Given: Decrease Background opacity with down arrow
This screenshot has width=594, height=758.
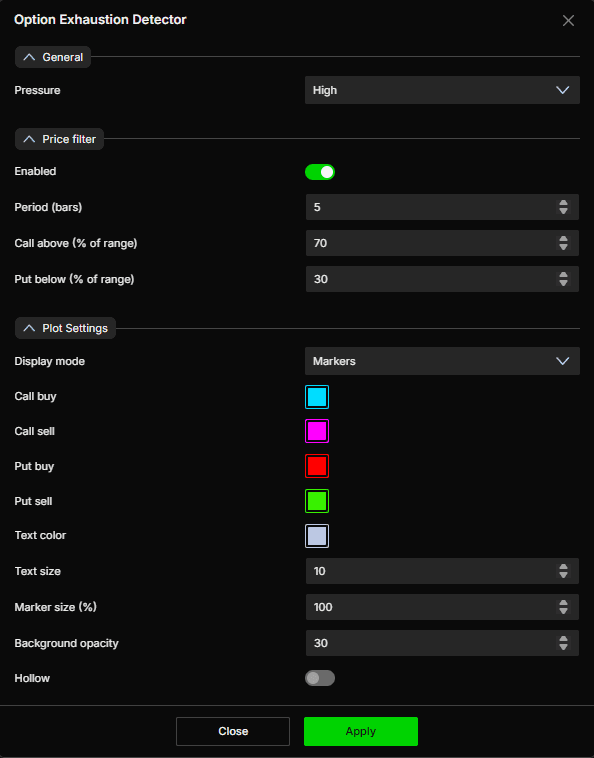Looking at the screenshot, I should (564, 647).
